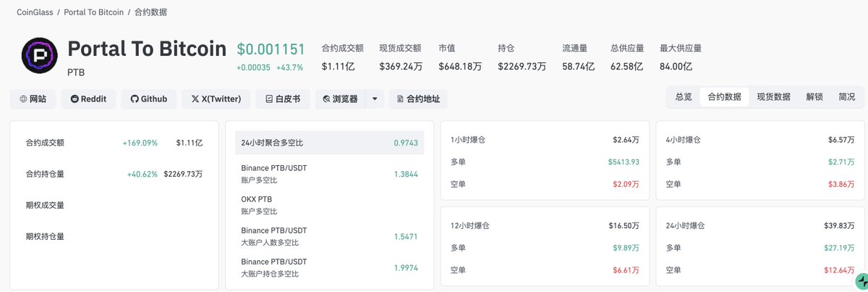Click the OKX PTB 账户多空比 row
868x292 pixels.
330,205
